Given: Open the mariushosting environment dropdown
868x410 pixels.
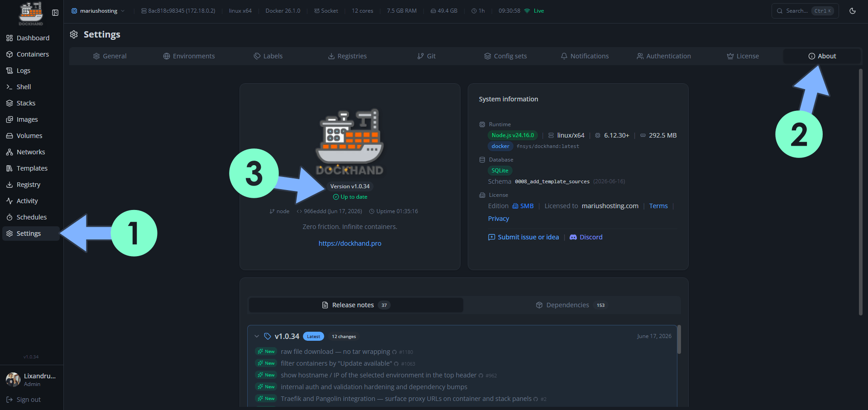Looking at the screenshot, I should (98, 11).
